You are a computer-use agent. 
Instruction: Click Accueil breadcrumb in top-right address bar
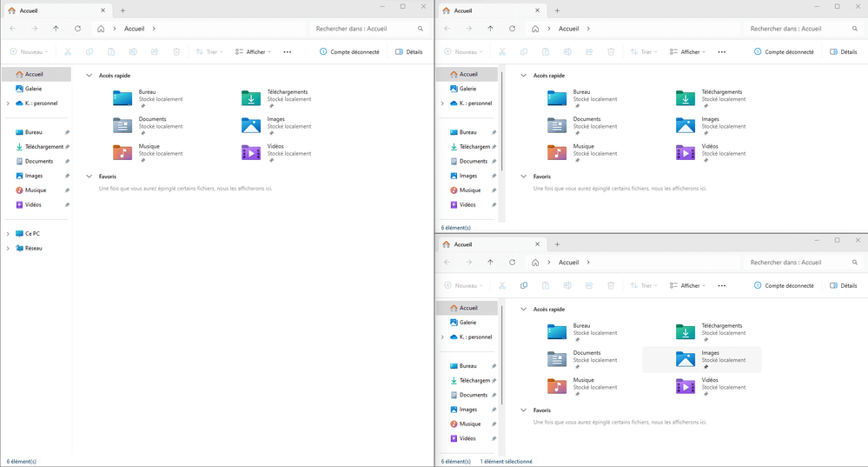(568, 28)
